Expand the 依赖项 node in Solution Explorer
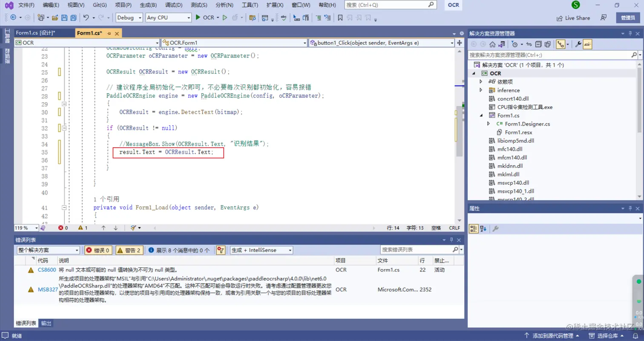644x341 pixels. coord(481,82)
